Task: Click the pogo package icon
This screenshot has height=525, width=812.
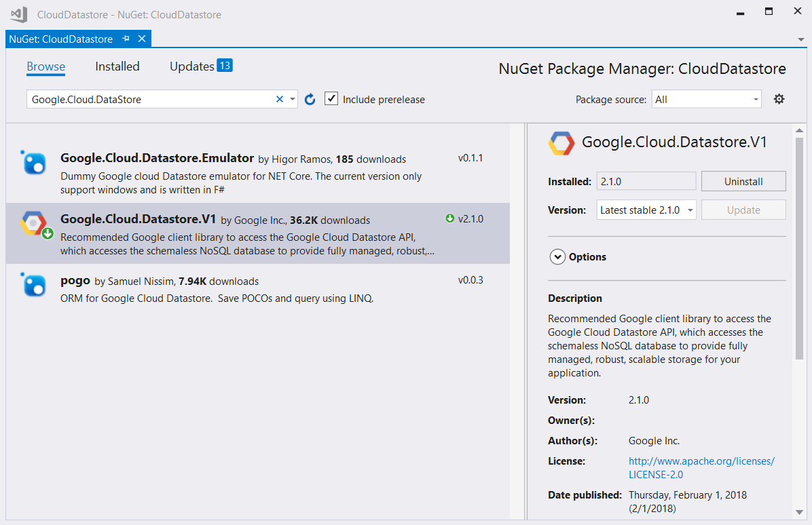Action: (x=33, y=284)
